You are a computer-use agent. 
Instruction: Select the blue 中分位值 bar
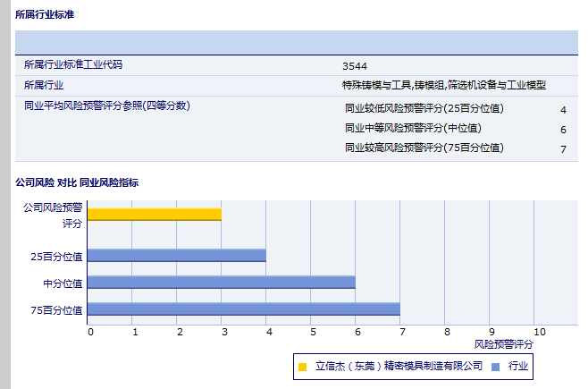click(222, 282)
